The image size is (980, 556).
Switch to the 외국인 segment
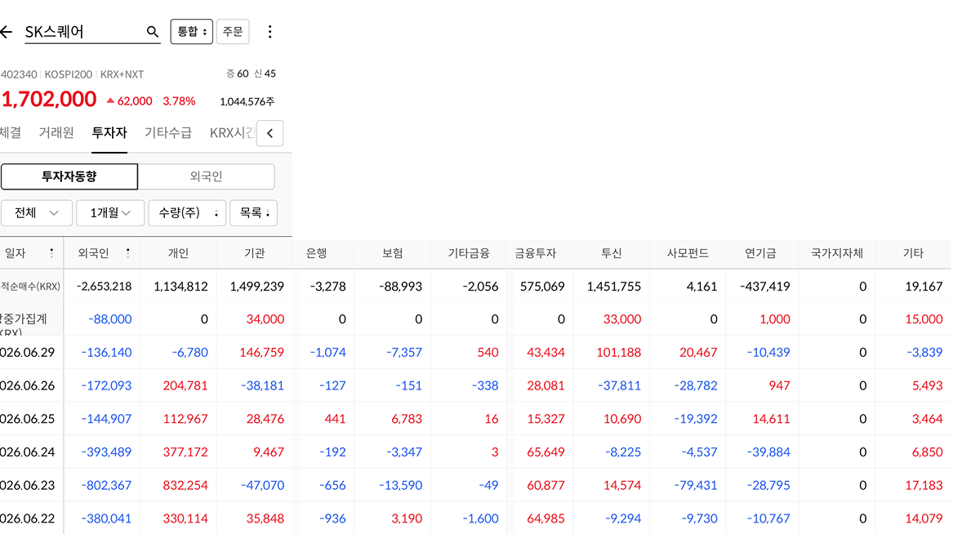206,176
